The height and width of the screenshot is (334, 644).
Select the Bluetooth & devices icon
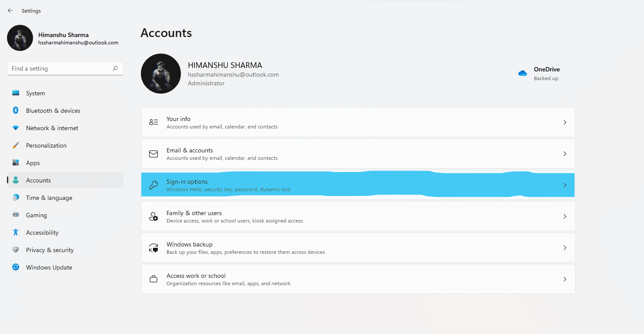click(16, 110)
